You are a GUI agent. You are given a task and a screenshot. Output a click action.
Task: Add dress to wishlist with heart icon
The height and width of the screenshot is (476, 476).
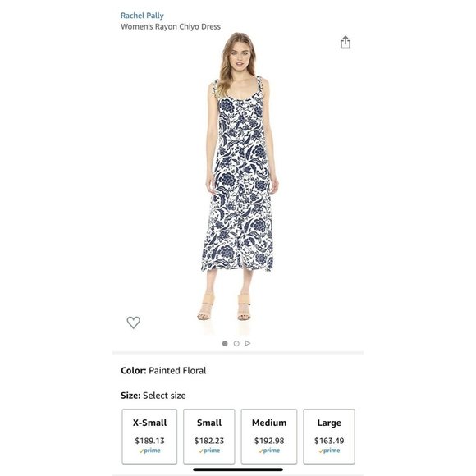(133, 323)
